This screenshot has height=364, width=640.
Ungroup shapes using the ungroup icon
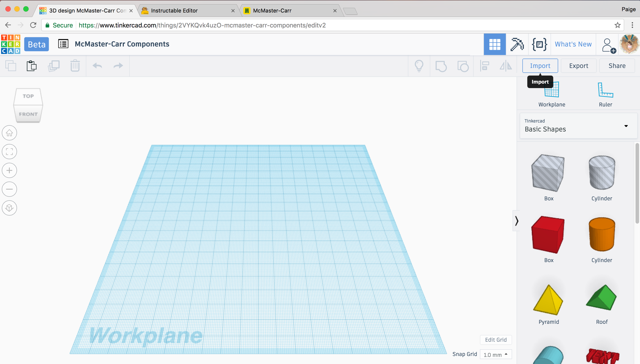(x=463, y=66)
